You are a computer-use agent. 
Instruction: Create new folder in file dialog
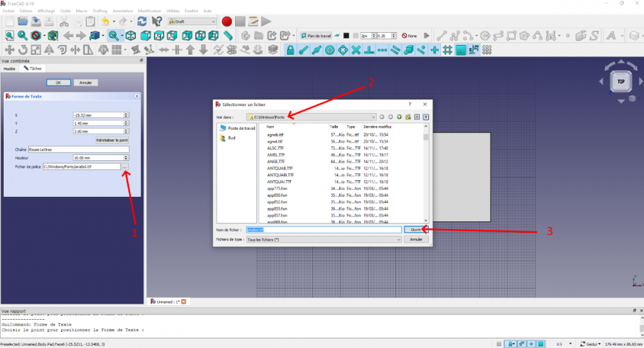(408, 117)
